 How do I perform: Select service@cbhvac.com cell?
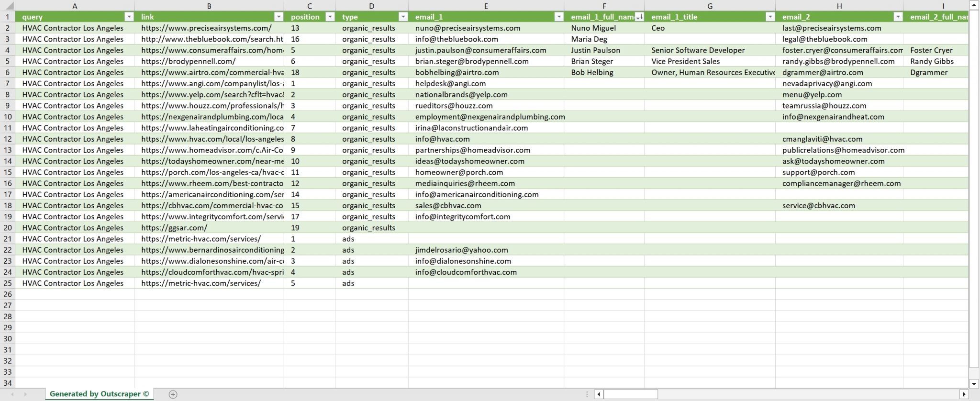point(839,205)
